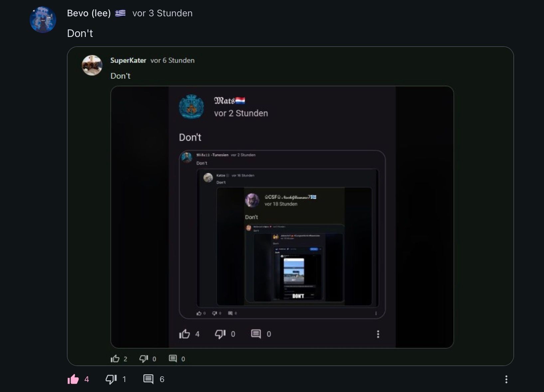The height and width of the screenshot is (392, 544).
Task: Open the three-dot options menu for Bevo's post
Action: point(506,379)
